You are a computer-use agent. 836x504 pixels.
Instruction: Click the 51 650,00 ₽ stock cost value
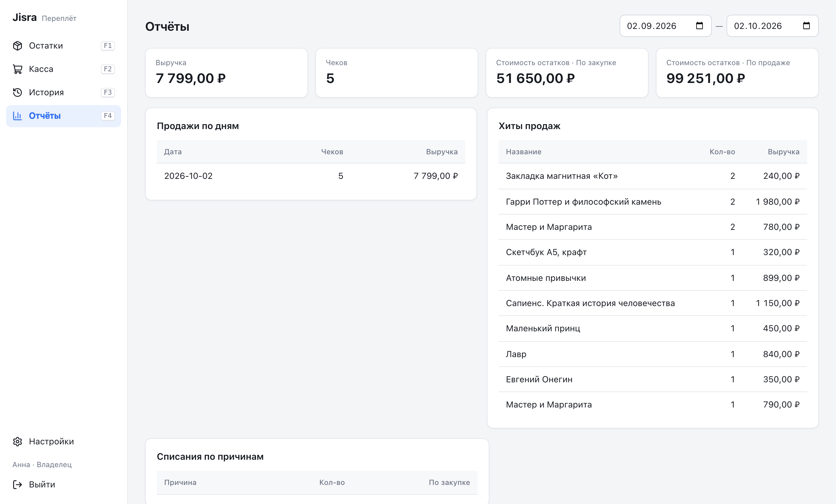535,78
